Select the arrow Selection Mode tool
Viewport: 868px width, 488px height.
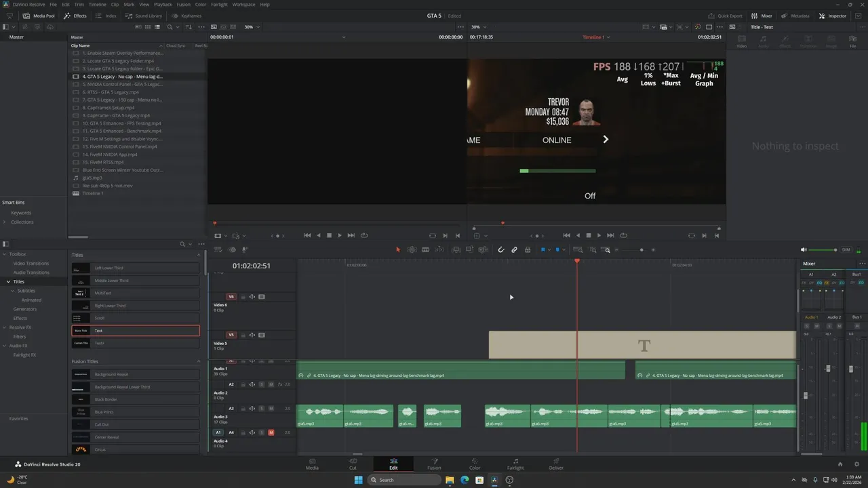(398, 249)
